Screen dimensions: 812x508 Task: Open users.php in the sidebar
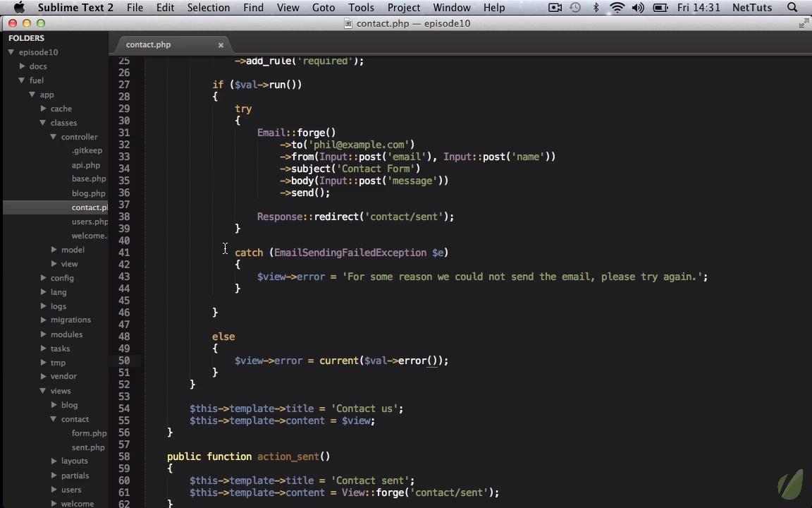tap(90, 222)
